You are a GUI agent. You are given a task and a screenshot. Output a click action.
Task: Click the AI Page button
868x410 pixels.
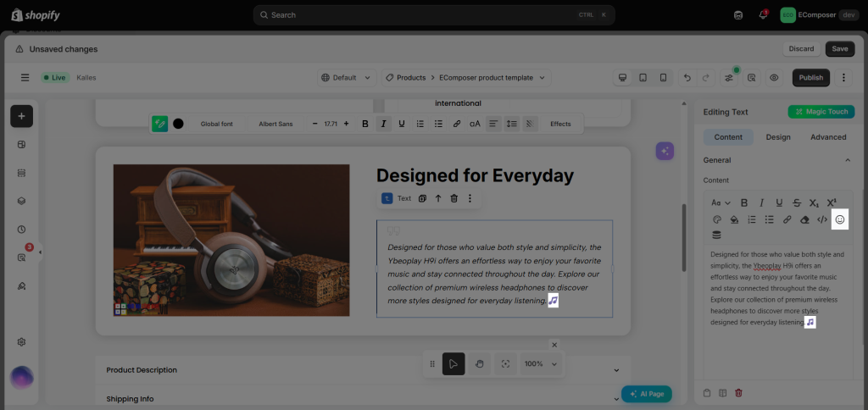tap(647, 394)
